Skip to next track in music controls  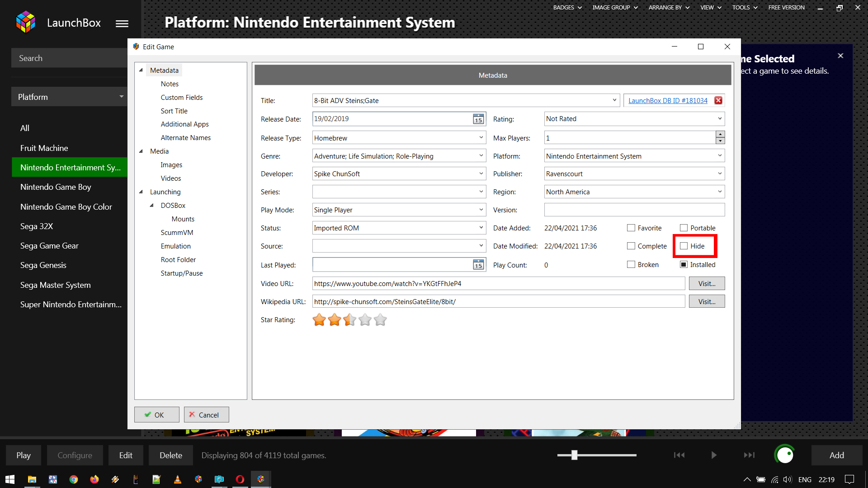[x=749, y=455]
